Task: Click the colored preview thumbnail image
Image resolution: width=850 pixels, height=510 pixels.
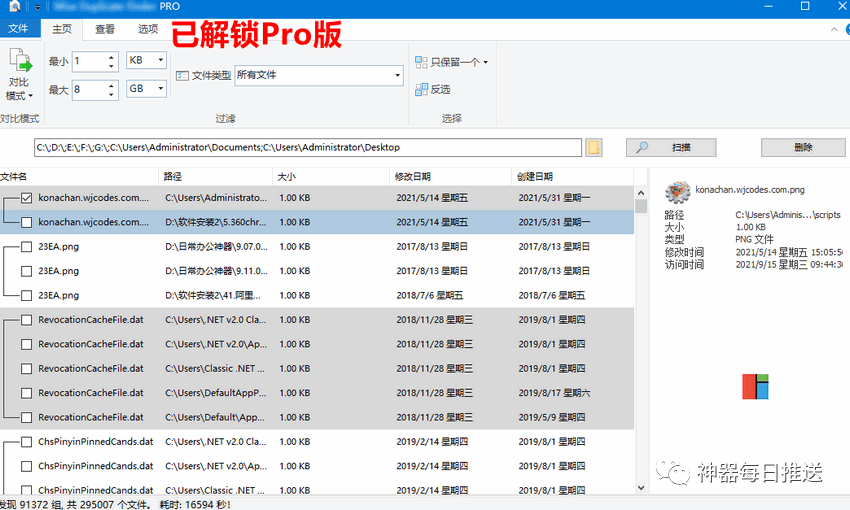Action: (x=755, y=386)
